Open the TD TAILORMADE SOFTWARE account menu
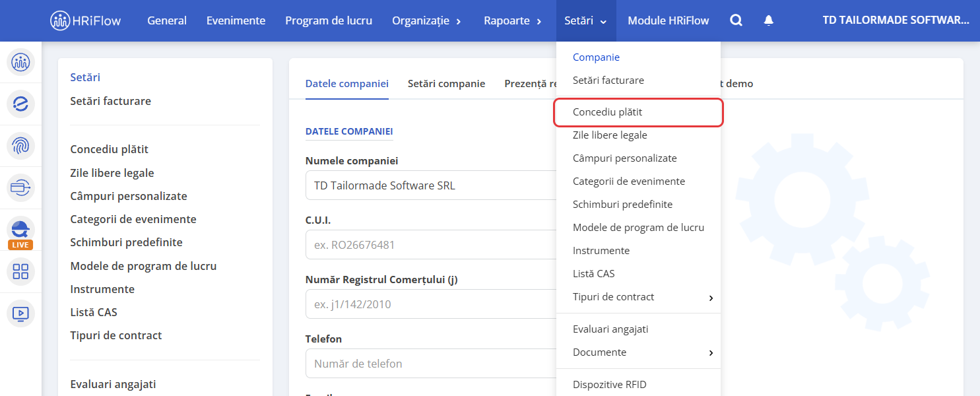 click(896, 20)
